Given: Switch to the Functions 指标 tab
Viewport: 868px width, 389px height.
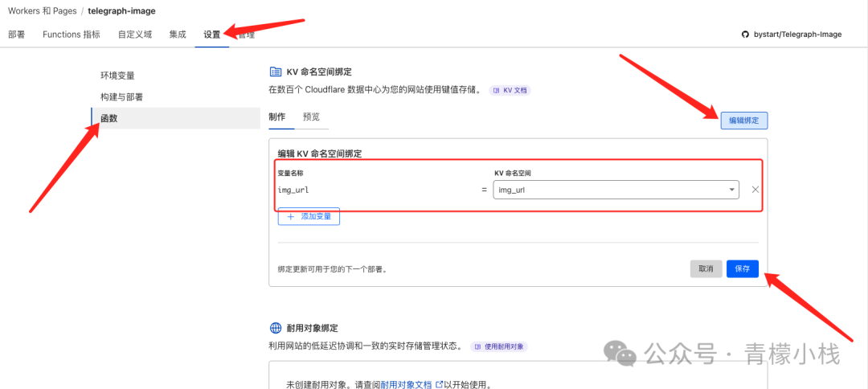Looking at the screenshot, I should [x=72, y=35].
